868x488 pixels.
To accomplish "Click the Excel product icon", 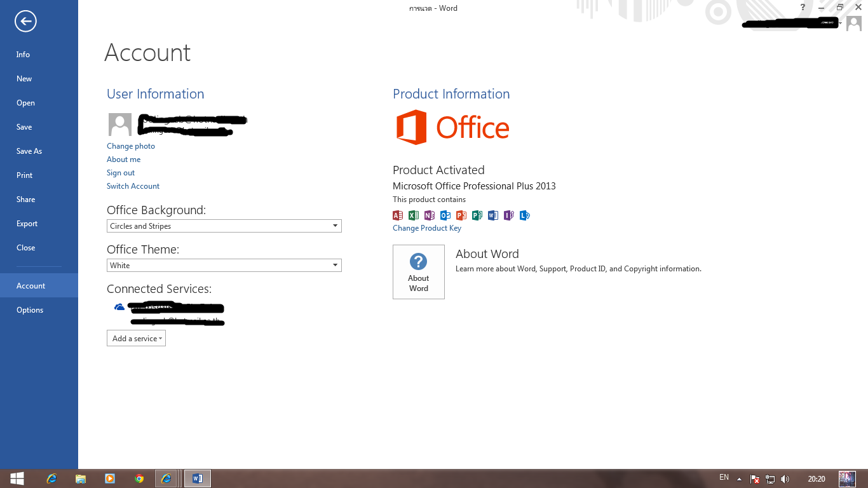I will (414, 215).
